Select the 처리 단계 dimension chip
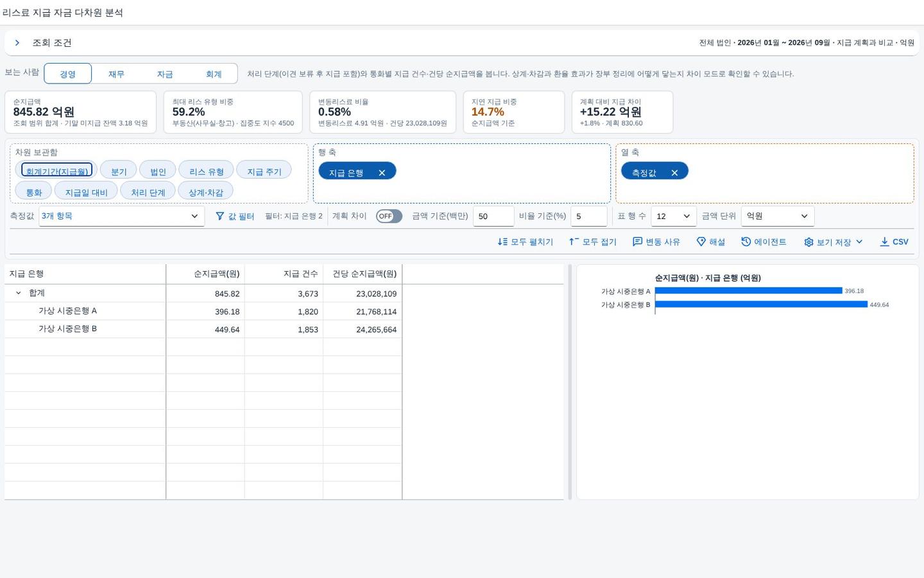This screenshot has width=924, height=578. pyautogui.click(x=148, y=191)
